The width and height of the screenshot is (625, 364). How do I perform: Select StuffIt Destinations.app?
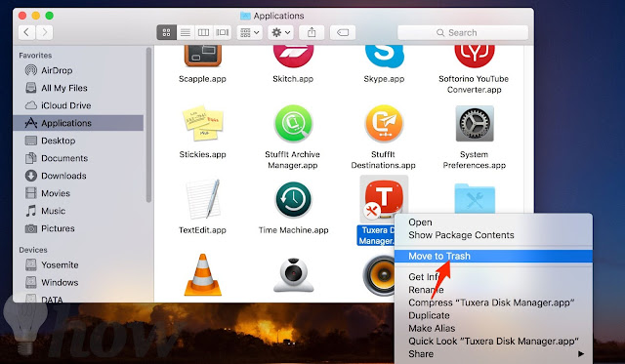(384, 124)
